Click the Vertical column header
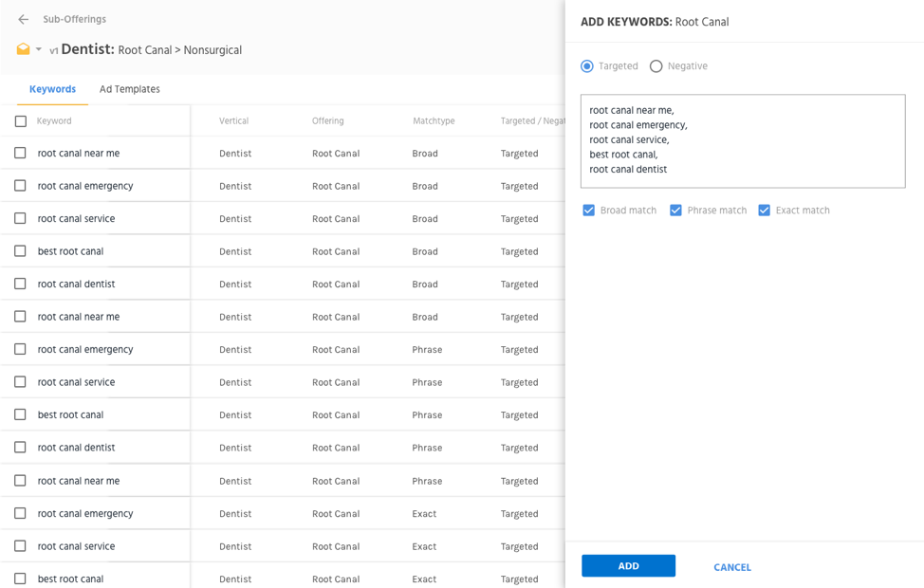This screenshot has width=924, height=588. pos(233,121)
